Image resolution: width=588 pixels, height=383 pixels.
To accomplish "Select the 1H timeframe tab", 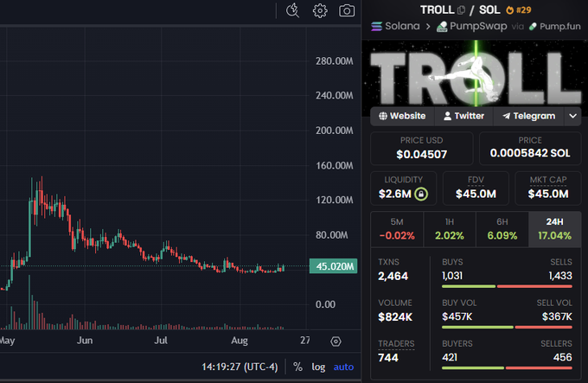I will click(450, 229).
